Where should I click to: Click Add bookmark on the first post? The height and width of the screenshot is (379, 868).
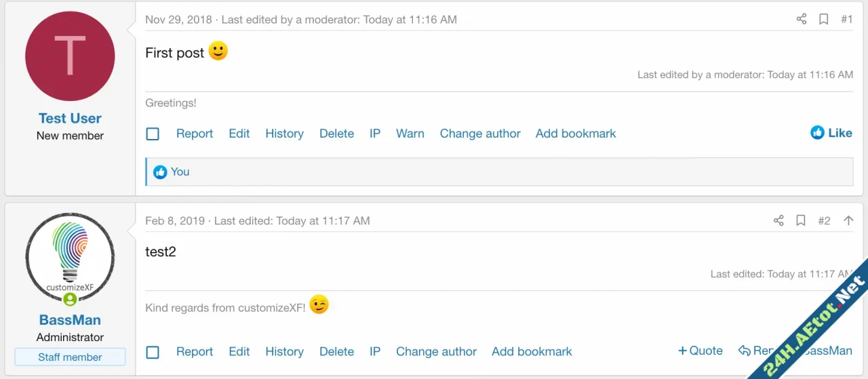(576, 134)
